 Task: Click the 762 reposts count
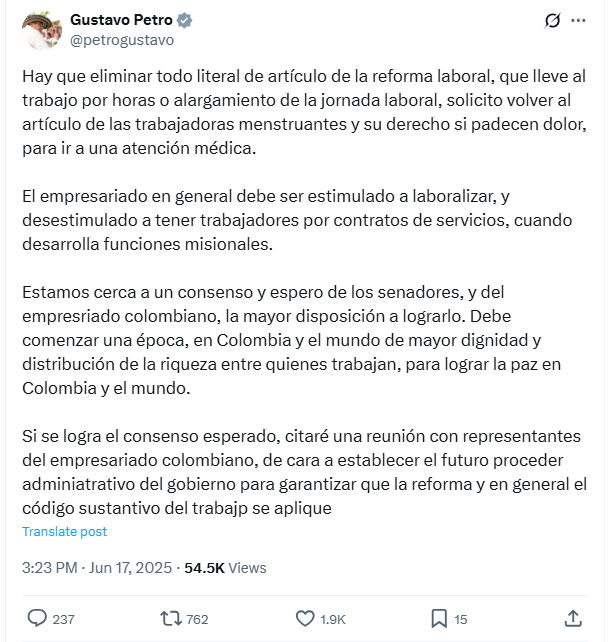point(197,619)
